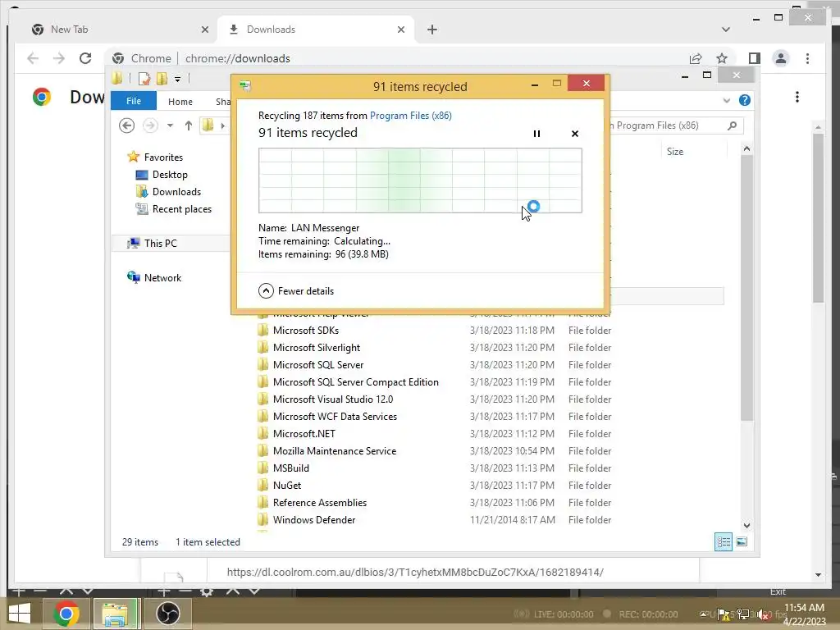
Task: Switch Explorer to details view
Action: pyautogui.click(x=724, y=541)
